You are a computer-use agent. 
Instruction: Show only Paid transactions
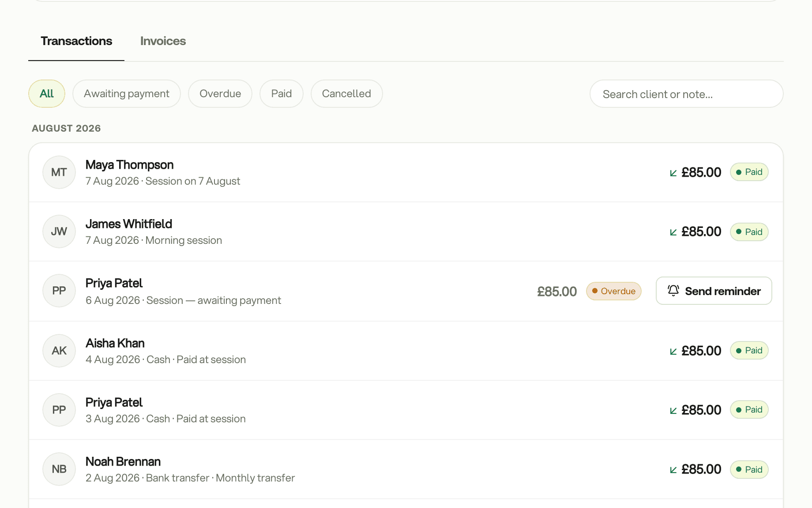click(x=282, y=94)
